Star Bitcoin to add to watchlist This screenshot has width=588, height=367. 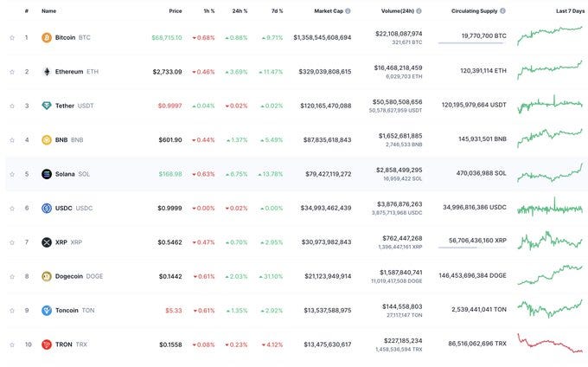pos(12,37)
